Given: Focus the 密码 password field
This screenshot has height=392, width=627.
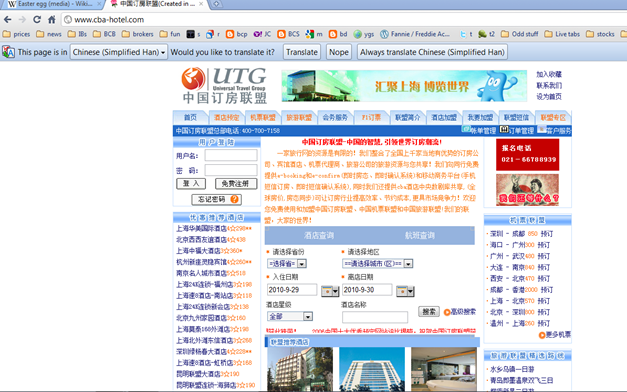Looking at the screenshot, I should pos(231,170).
